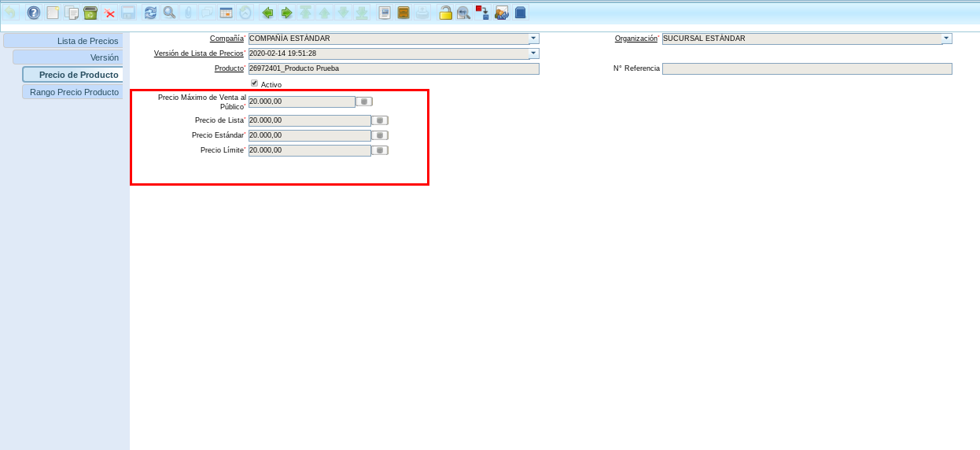This screenshot has height=450, width=980.
Task: Click the N° Referencia input field
Action: pos(807,68)
